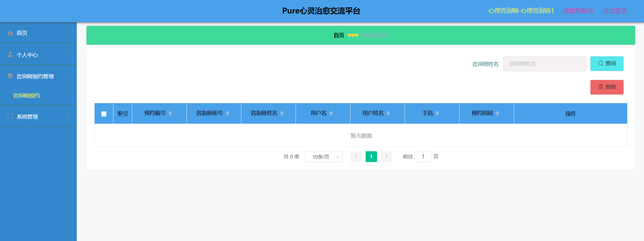Click the sort arrows on 预约时间 column

[497, 113]
